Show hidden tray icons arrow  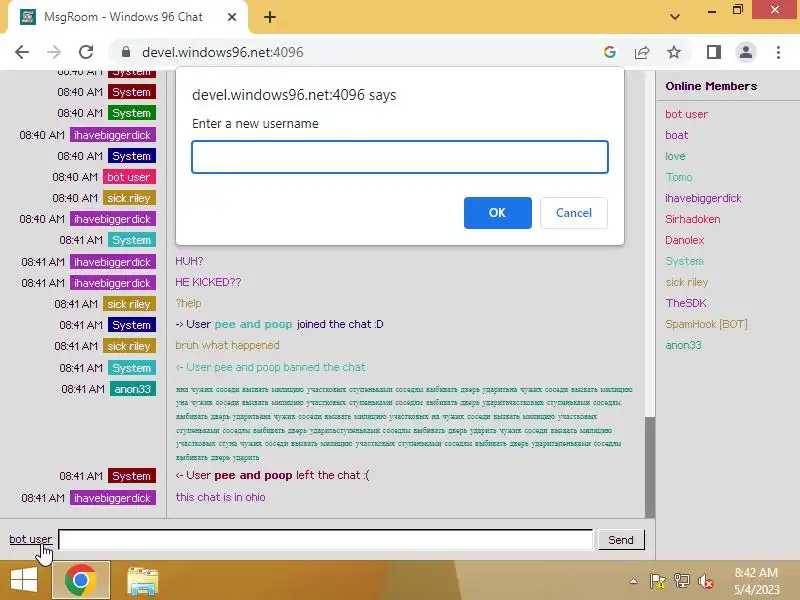[633, 581]
